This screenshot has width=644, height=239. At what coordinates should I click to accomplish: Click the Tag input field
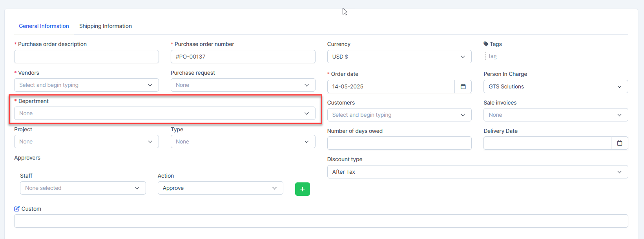(x=510, y=56)
